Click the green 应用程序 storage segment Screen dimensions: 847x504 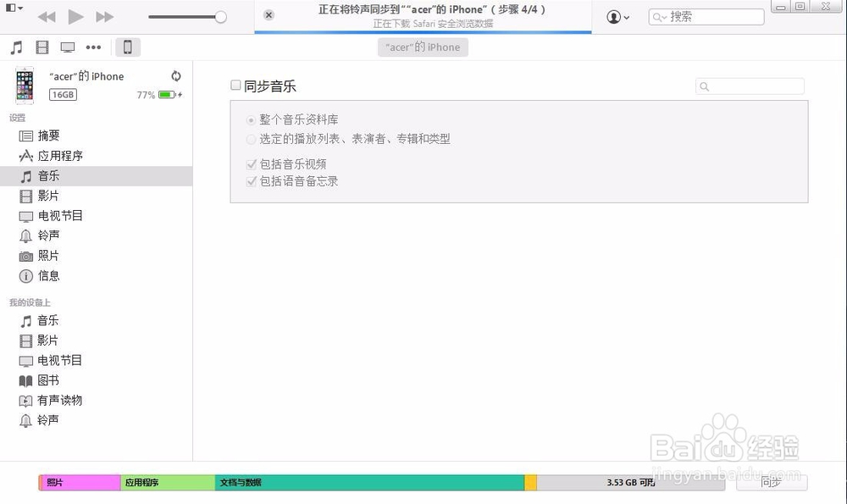[x=168, y=482]
